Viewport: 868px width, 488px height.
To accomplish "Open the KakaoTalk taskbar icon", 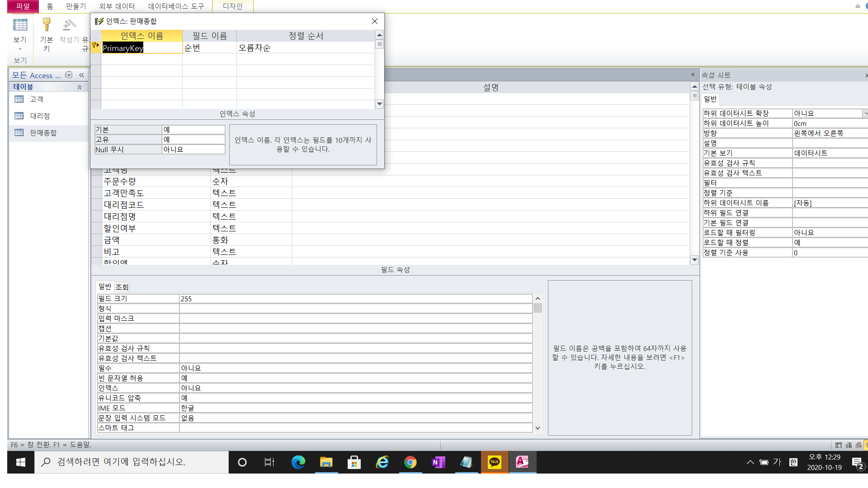I will (x=494, y=462).
